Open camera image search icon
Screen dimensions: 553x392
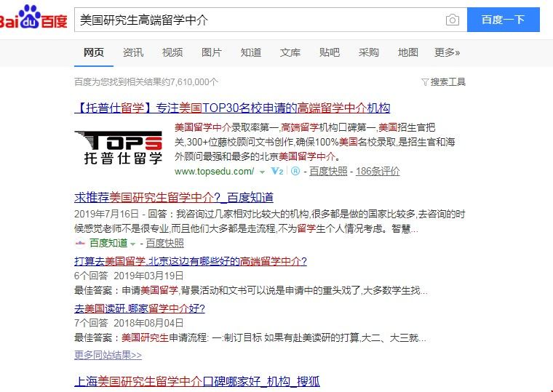coord(452,20)
